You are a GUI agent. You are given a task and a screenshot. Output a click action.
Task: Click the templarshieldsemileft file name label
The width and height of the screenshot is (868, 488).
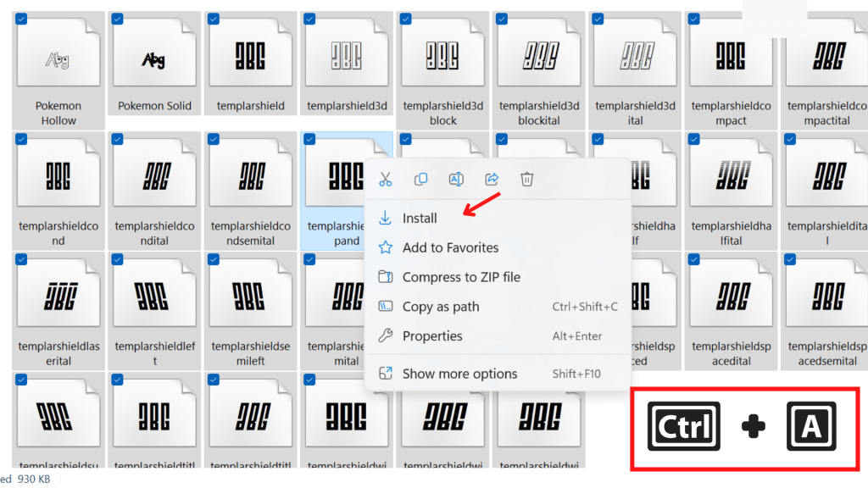pyautogui.click(x=250, y=353)
